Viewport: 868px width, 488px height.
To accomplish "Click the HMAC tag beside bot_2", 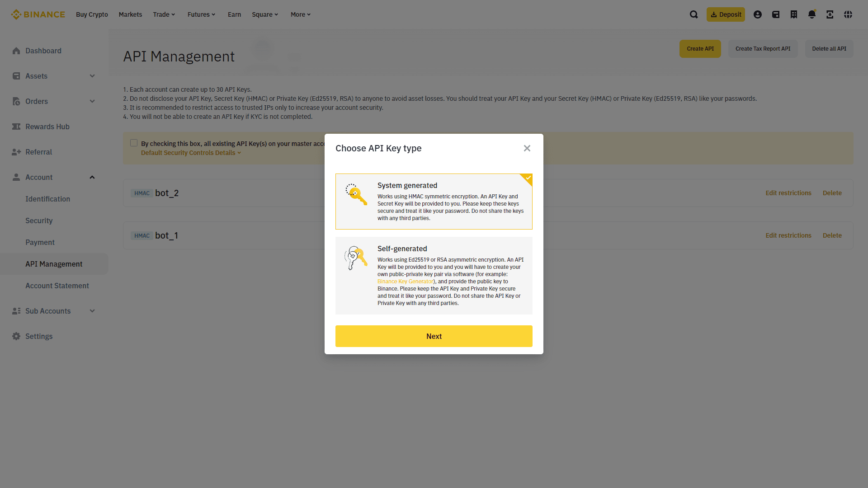I will click(x=142, y=193).
